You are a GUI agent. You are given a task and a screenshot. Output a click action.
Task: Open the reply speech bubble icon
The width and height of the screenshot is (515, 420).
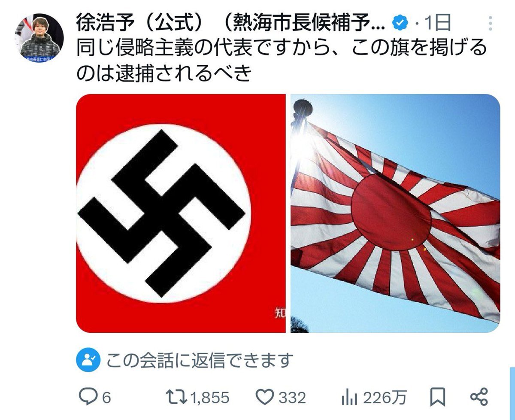click(89, 397)
